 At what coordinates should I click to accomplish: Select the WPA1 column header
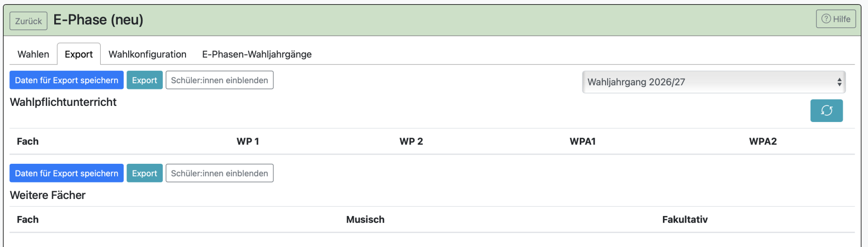click(583, 142)
